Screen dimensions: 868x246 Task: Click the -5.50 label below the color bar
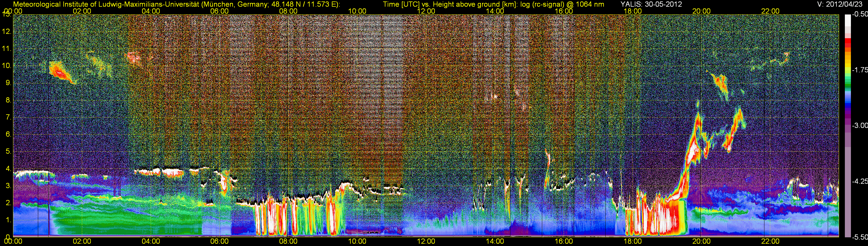pyautogui.click(x=860, y=237)
